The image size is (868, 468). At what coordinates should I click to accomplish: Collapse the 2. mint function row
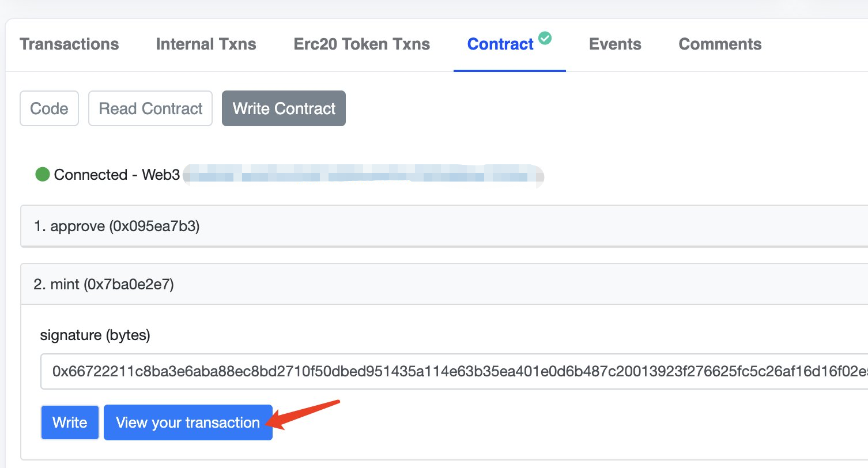(444, 284)
